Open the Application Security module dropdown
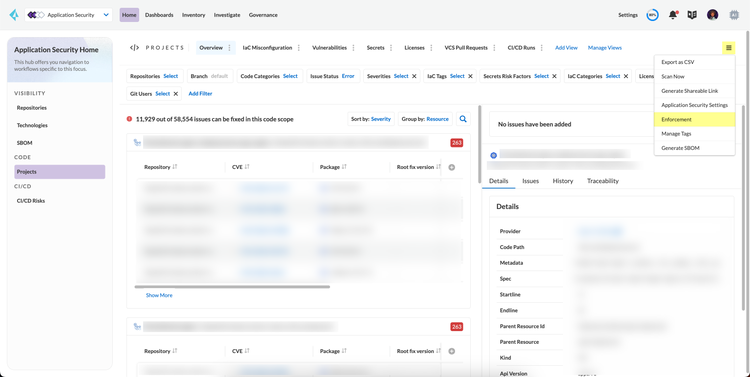This screenshot has height=377, width=750. (x=68, y=15)
